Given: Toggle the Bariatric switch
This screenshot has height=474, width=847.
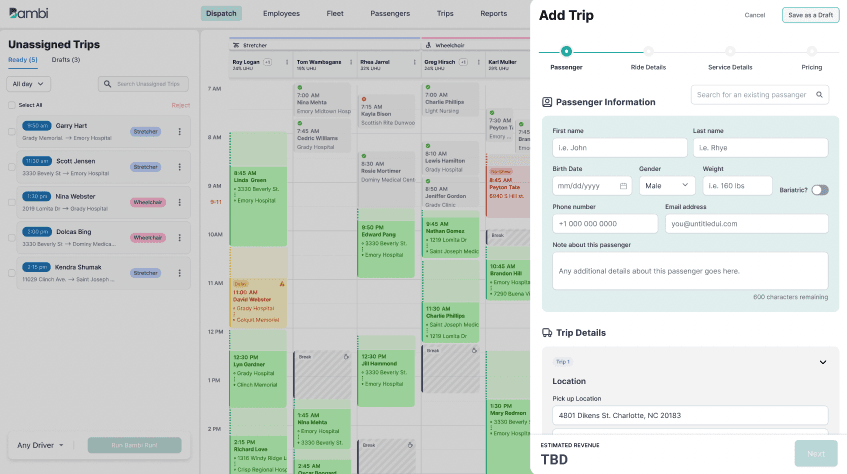Looking at the screenshot, I should coord(819,190).
